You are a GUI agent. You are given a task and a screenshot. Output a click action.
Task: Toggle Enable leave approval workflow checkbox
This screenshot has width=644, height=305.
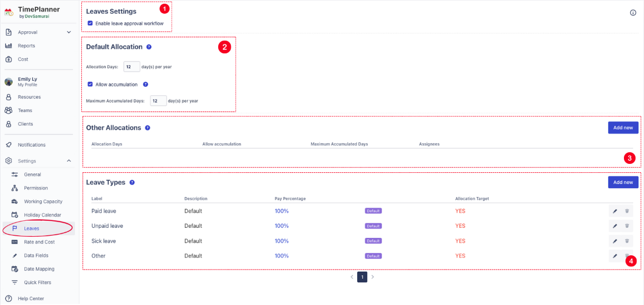(90, 23)
